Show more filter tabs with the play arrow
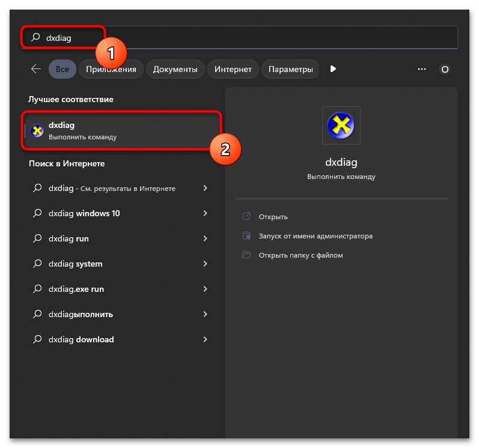479x448 pixels. coord(333,69)
